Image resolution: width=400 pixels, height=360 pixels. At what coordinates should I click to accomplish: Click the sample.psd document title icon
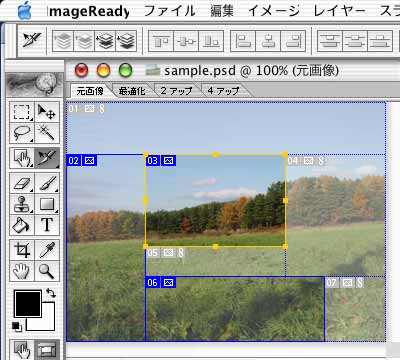[x=153, y=70]
